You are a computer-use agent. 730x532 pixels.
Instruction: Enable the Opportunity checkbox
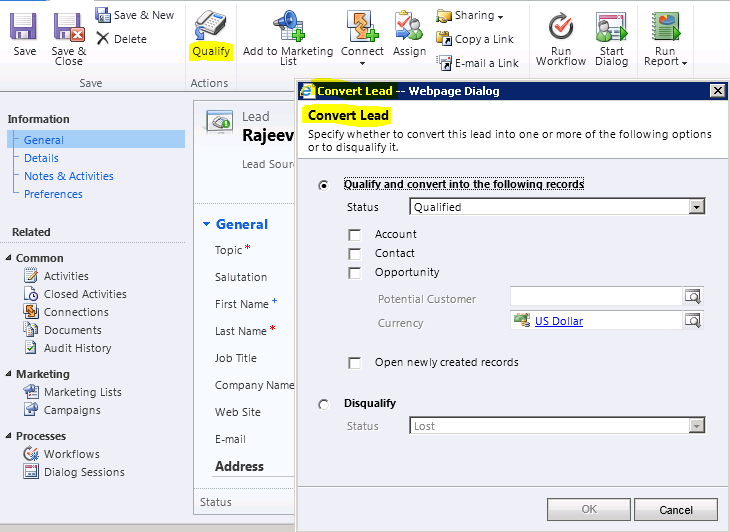tap(354, 273)
